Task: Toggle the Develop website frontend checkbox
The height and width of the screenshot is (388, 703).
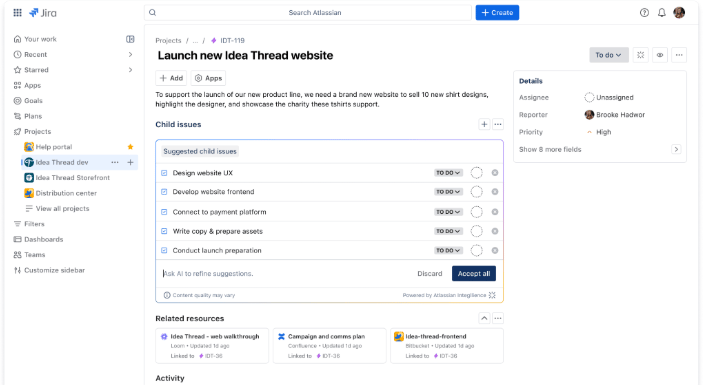Action: pyautogui.click(x=164, y=192)
